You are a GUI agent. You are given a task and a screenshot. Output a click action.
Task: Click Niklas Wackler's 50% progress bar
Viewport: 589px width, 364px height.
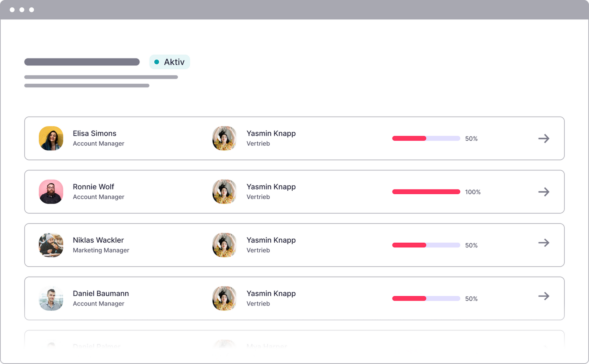pos(426,245)
